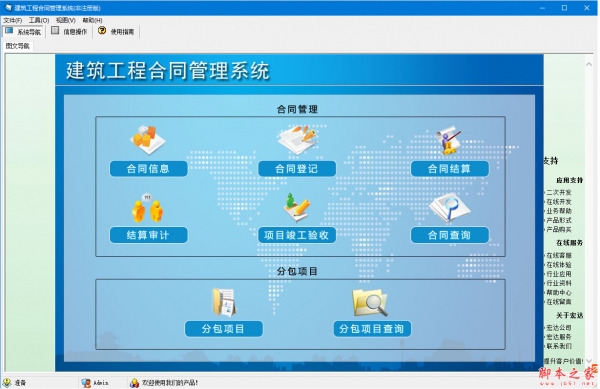The image size is (600, 389).
Task: Open the 行业应用 link
Action: (558, 274)
